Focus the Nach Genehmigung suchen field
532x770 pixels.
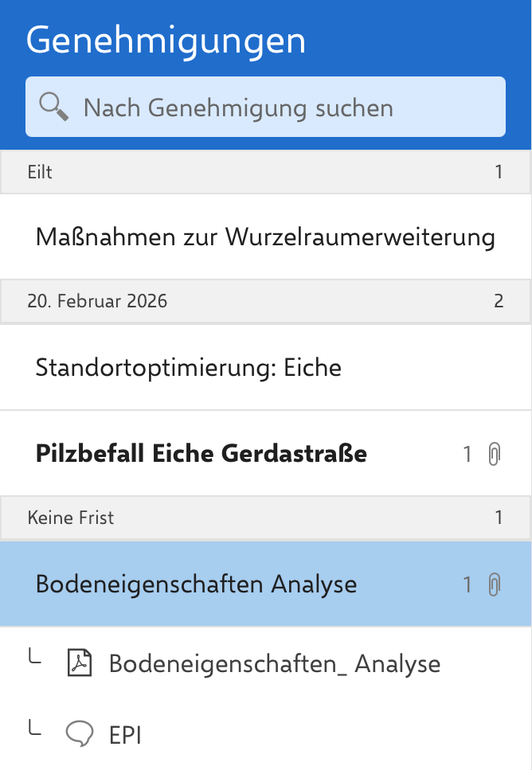tap(279, 107)
